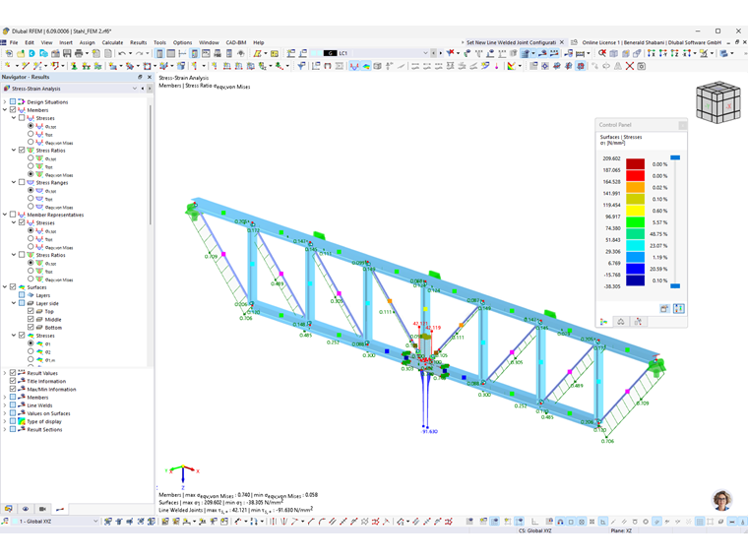Toggle the Title Information checkbox
Screen dimensions: 748x560
(13, 381)
